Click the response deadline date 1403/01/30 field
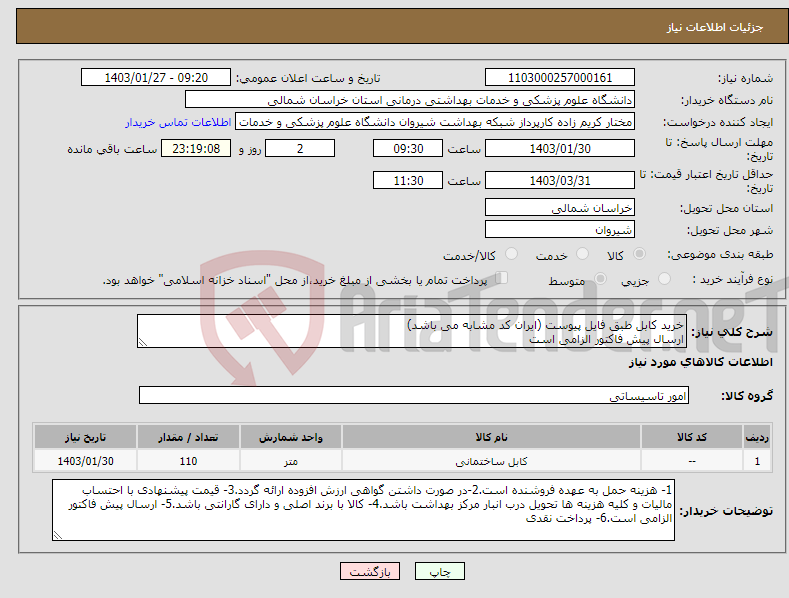Viewport: 789px width, 598px height. coord(560,148)
